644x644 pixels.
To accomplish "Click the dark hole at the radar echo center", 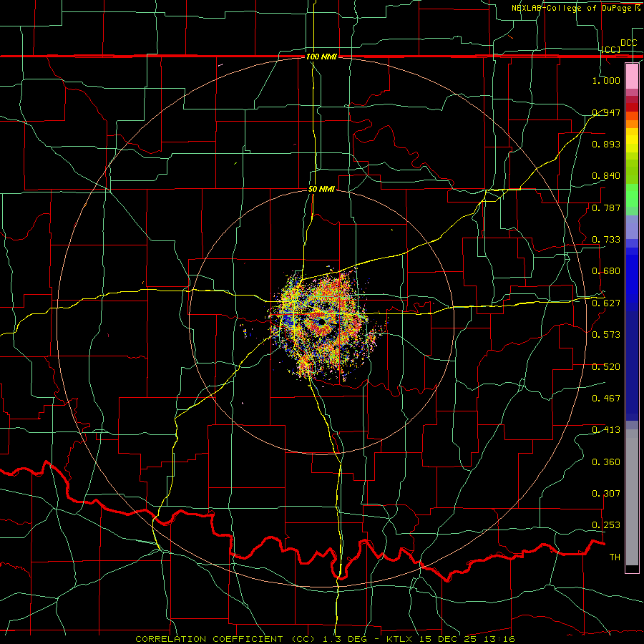I will [321, 322].
